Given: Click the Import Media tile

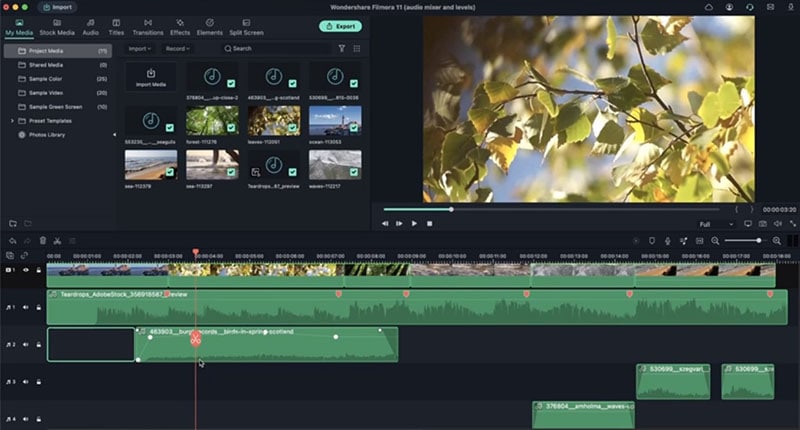Looking at the screenshot, I should [x=151, y=77].
